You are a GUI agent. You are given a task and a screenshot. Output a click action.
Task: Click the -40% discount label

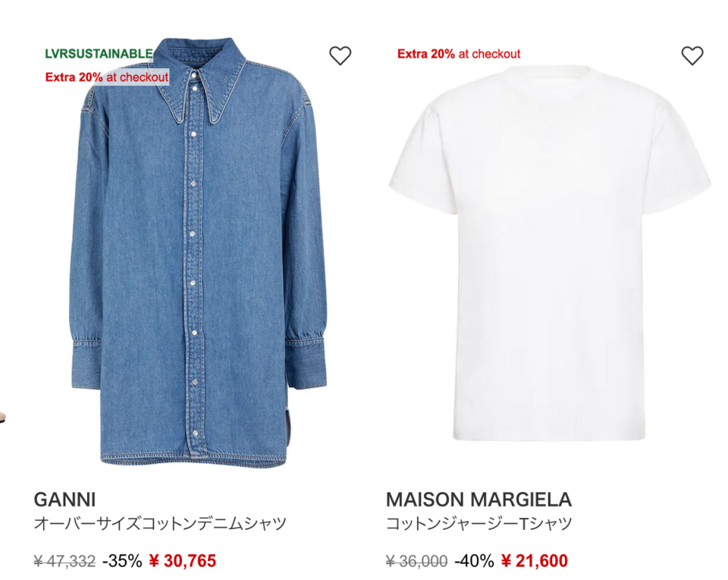point(474,561)
